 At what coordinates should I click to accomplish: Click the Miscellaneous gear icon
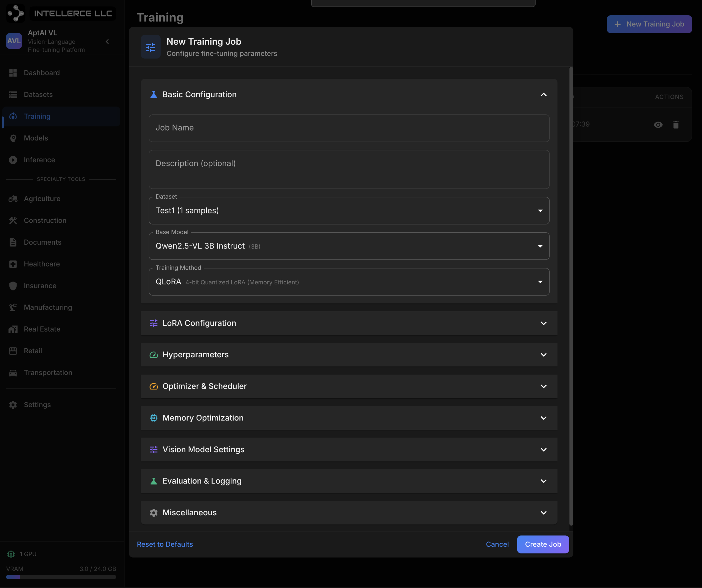point(154,513)
